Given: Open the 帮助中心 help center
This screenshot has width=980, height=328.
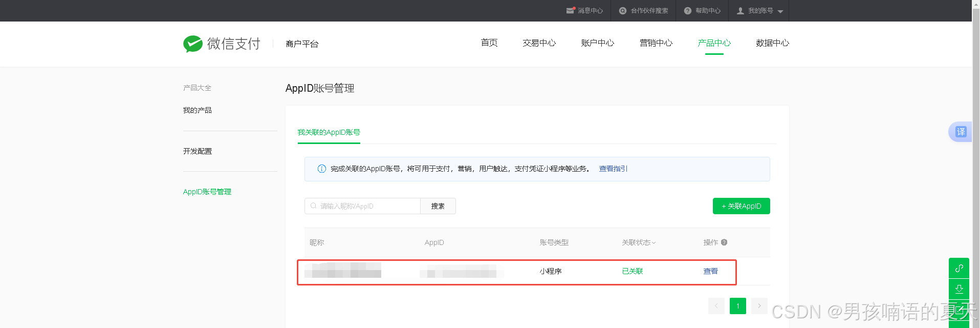Looking at the screenshot, I should pyautogui.click(x=702, y=11).
